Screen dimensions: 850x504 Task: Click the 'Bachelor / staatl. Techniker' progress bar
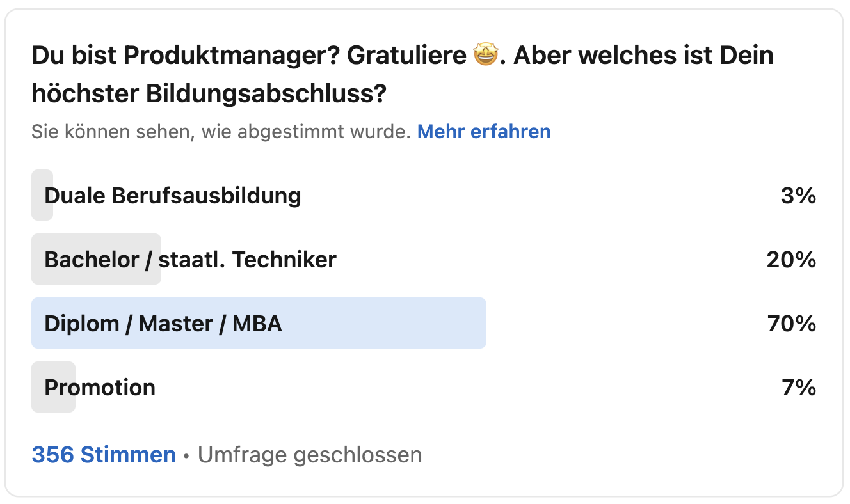pyautogui.click(x=96, y=259)
